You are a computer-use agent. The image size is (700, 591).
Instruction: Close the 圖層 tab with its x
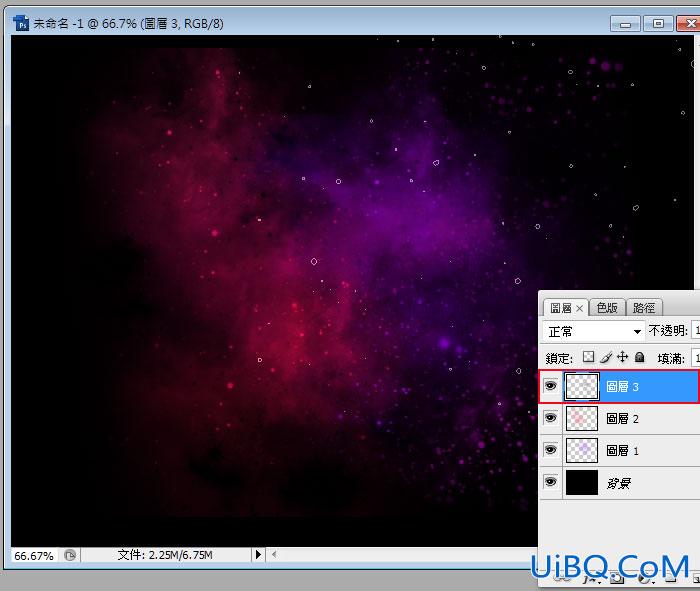pos(579,308)
